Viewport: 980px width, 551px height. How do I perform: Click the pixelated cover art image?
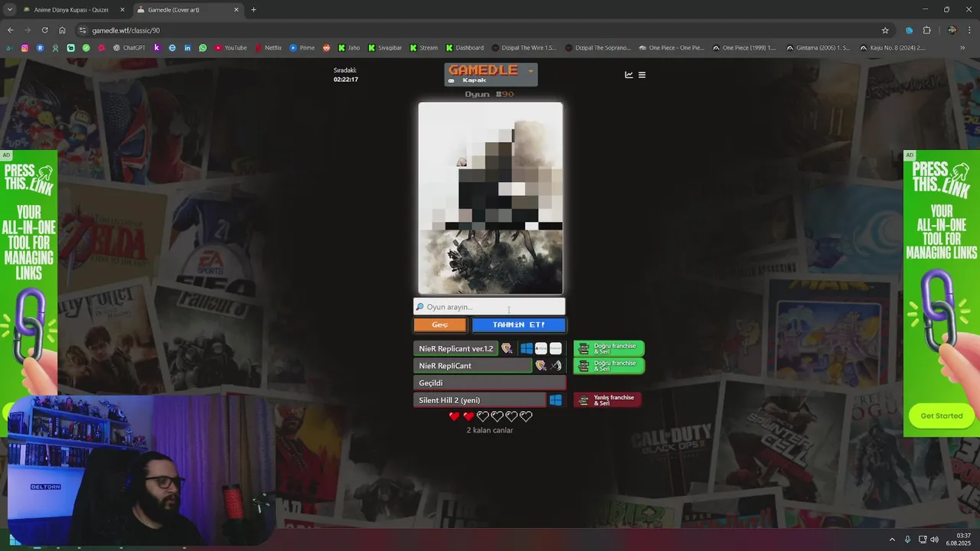(x=490, y=198)
